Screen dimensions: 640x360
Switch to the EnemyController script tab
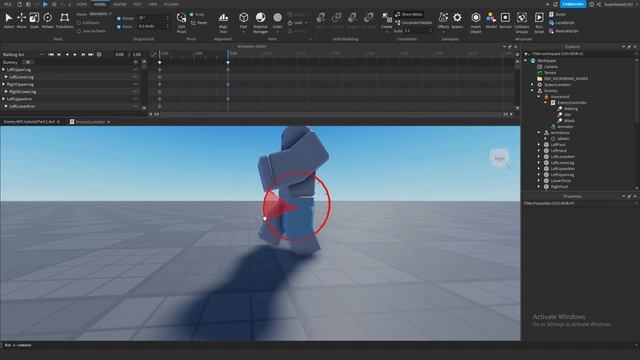click(x=90, y=122)
